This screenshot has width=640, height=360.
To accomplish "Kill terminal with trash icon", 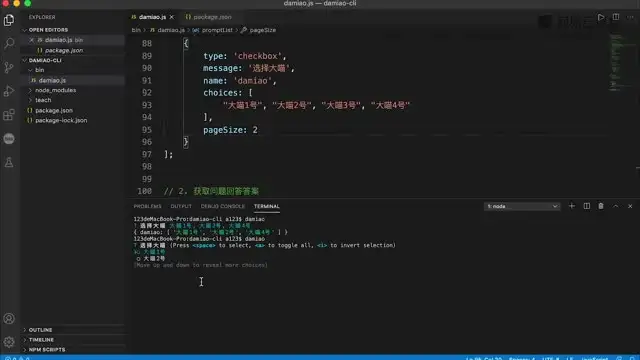I will point(601,206).
